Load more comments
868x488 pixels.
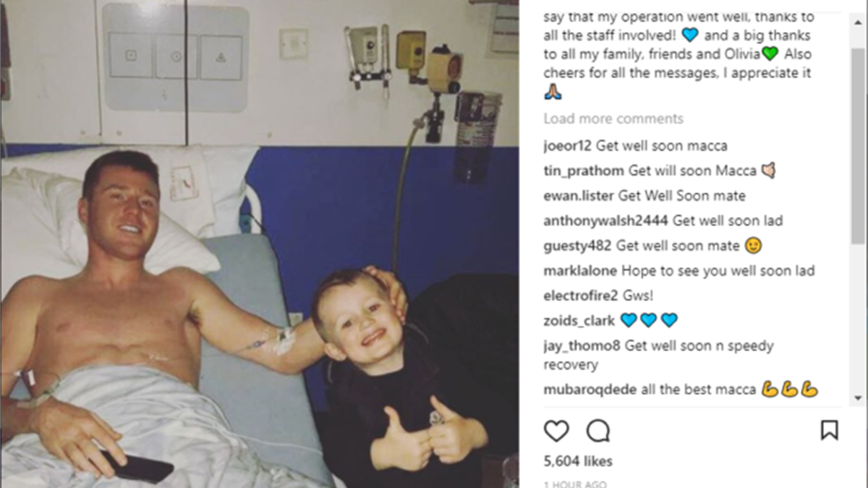point(613,119)
